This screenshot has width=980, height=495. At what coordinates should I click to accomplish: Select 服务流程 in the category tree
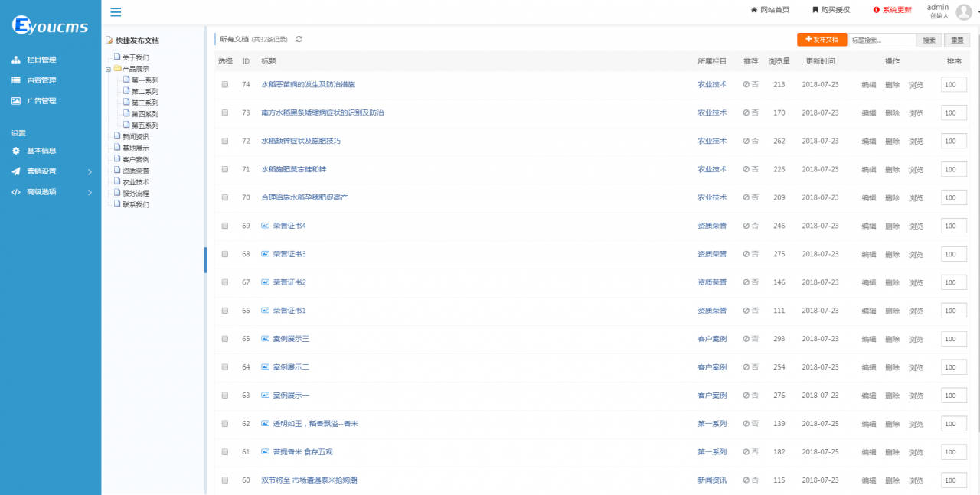pos(136,194)
